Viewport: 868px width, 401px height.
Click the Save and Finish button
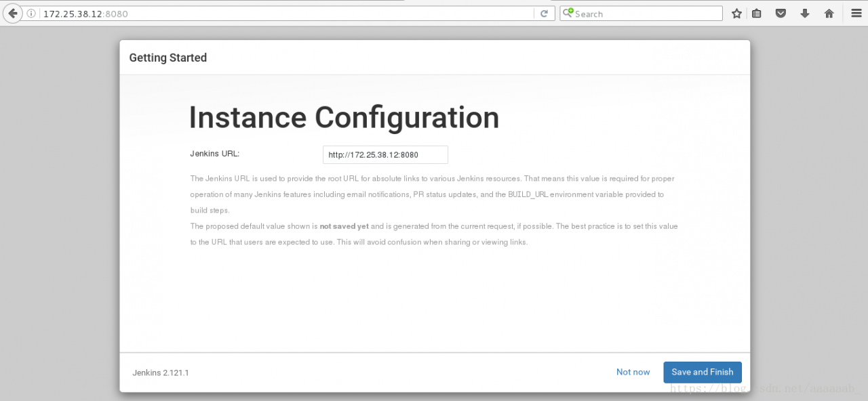click(x=703, y=372)
